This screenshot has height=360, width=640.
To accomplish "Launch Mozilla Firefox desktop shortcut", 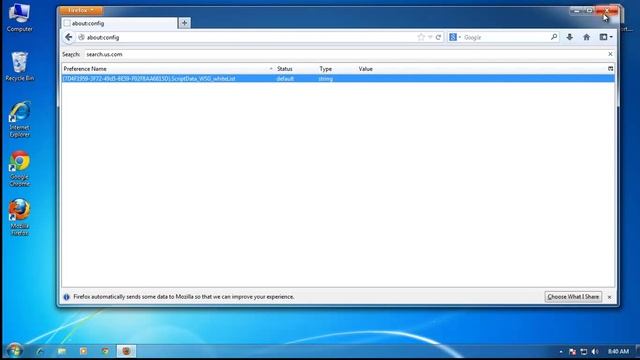I will [x=20, y=218].
